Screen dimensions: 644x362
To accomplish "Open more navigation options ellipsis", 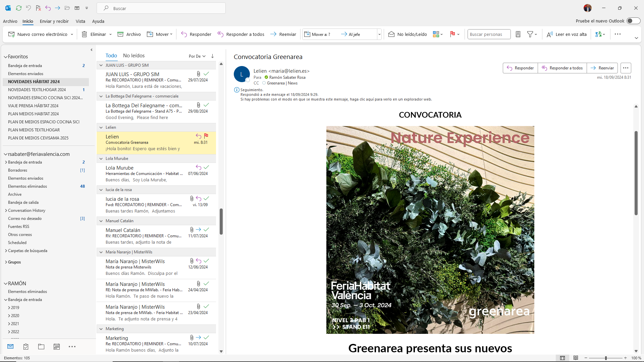I will (72, 347).
